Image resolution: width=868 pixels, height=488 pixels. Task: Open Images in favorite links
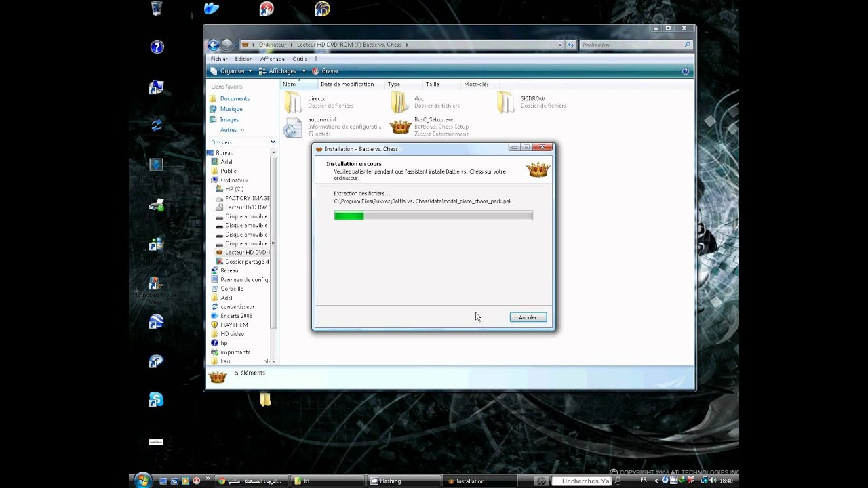229,119
